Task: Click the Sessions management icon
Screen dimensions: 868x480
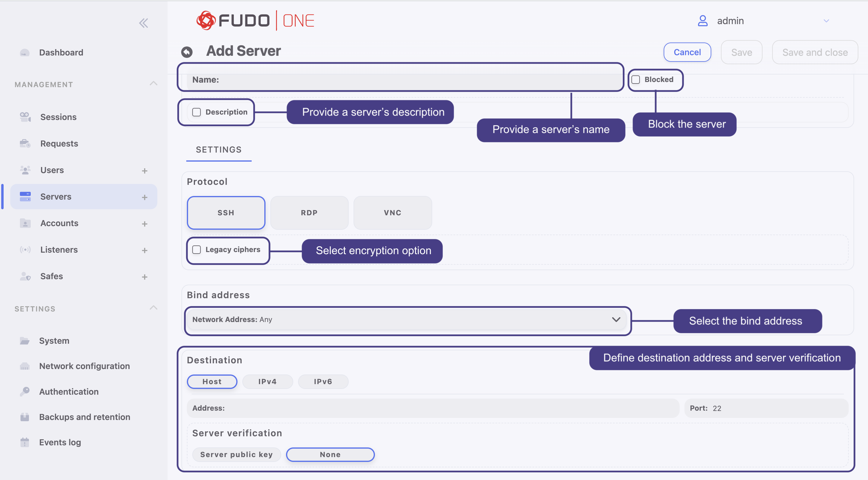Action: click(25, 117)
